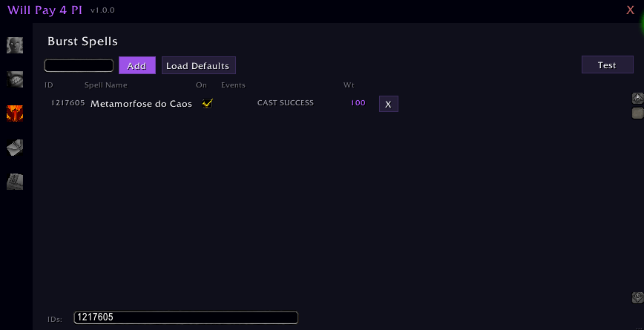Select the Metamorfose do Caos spell name

141,104
